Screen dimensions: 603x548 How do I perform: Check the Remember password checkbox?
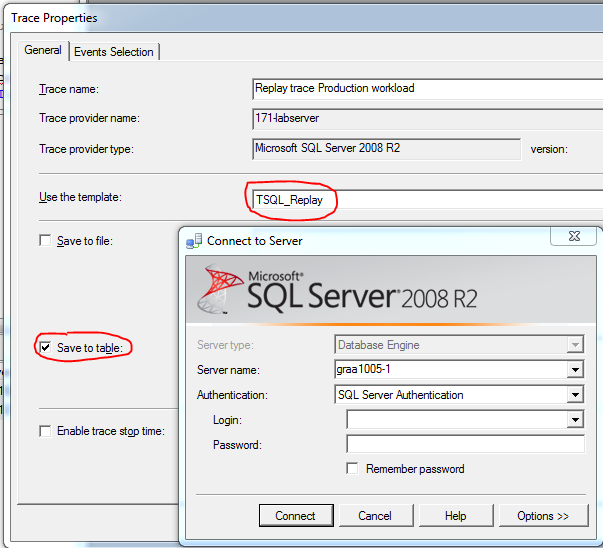pos(352,468)
